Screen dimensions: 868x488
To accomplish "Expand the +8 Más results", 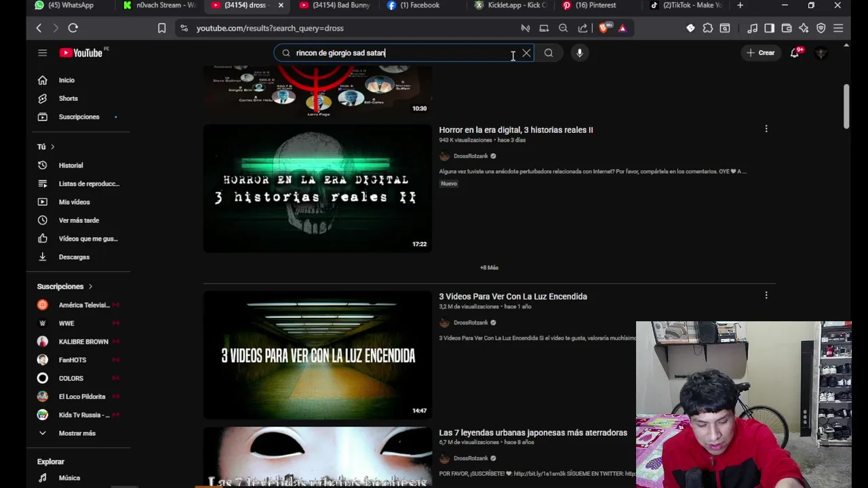I will pos(489,268).
